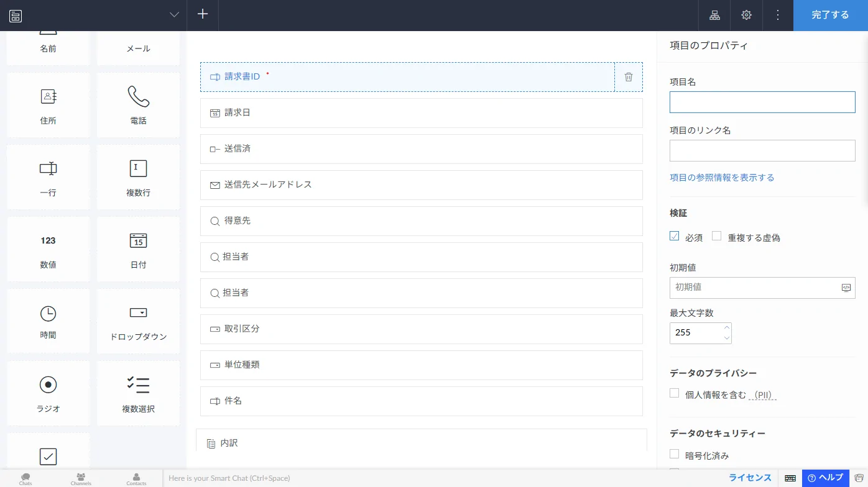
Task: Delete the 請求書ID field with trash icon
Action: [x=629, y=77]
